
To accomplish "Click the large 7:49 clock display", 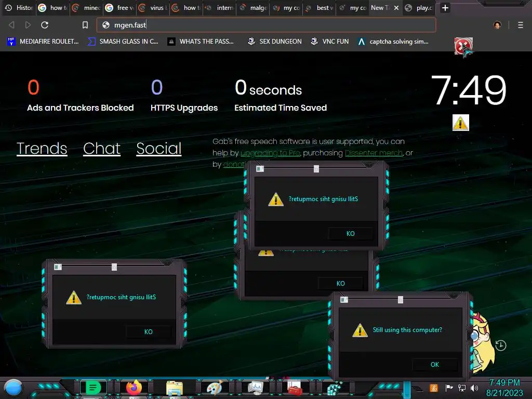I will point(469,90).
